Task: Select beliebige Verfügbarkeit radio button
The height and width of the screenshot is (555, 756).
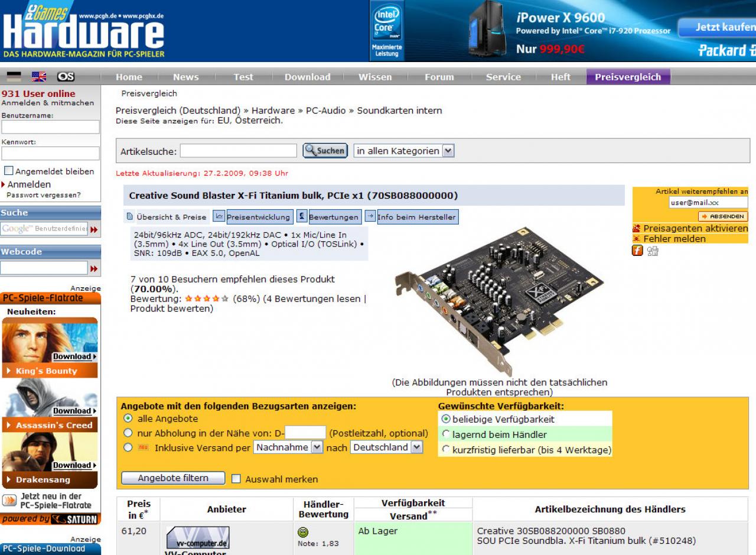Action: pyautogui.click(x=447, y=419)
